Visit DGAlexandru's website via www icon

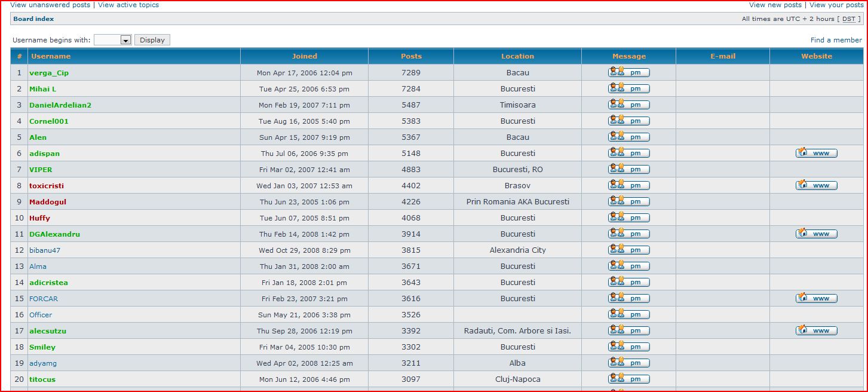[816, 234]
